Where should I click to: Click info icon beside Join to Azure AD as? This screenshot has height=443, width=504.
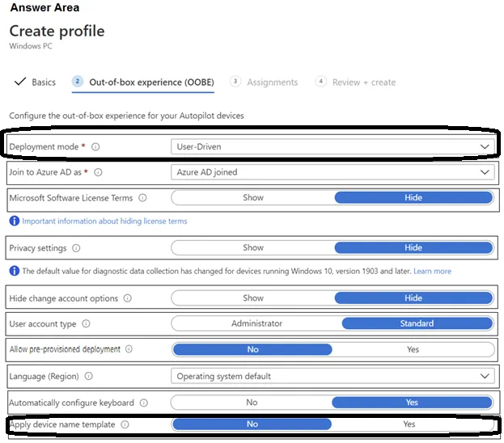point(98,172)
